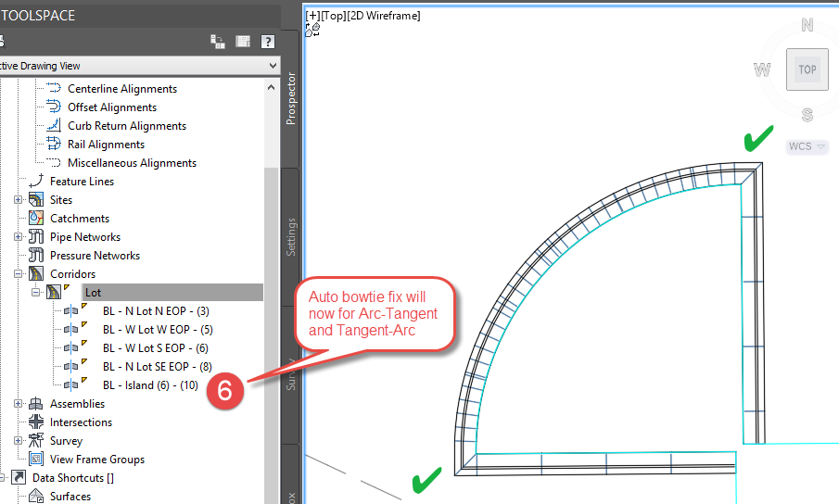The width and height of the screenshot is (839, 504).
Task: Click ViewCube compass N direction
Action: click(807, 25)
